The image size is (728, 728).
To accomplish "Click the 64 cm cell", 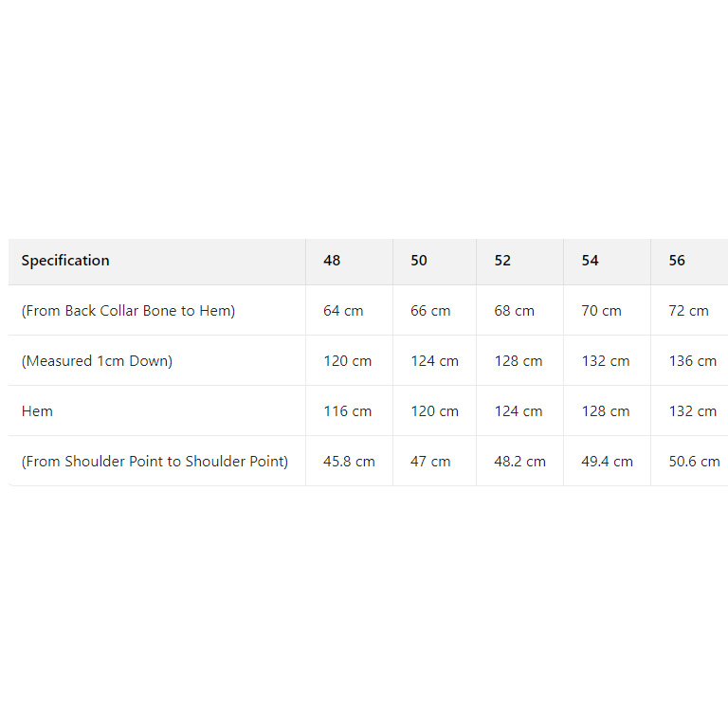I will 343,311.
